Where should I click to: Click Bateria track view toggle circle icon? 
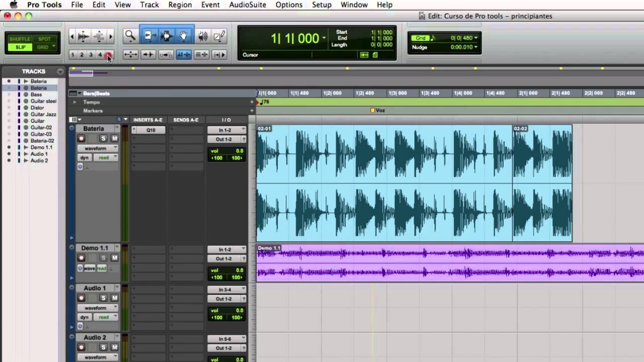(x=71, y=129)
